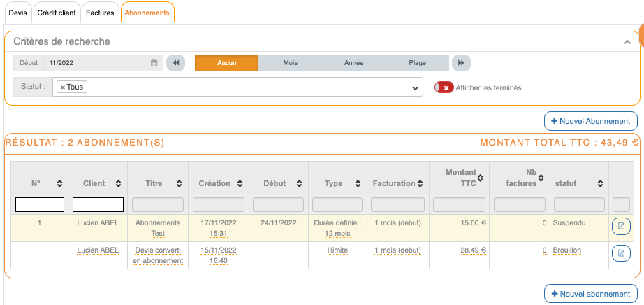This screenshot has height=305, width=644.
Task: Toggle Afficher les terminés switch
Action: point(444,87)
